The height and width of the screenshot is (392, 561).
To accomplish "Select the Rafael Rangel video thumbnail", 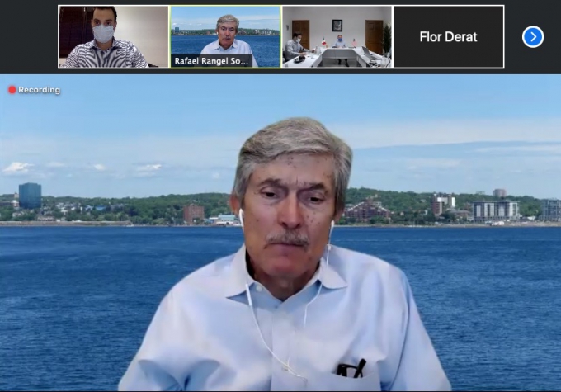I will point(224,31).
